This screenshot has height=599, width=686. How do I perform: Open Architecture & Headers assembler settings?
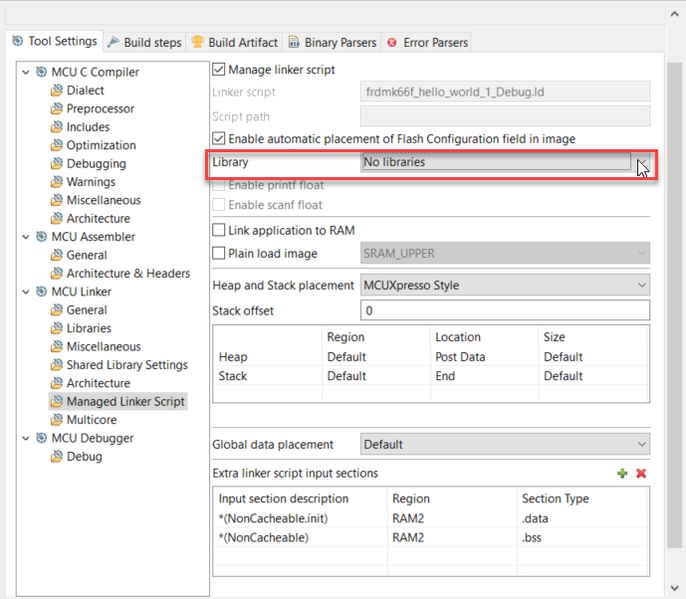pyautogui.click(x=128, y=273)
